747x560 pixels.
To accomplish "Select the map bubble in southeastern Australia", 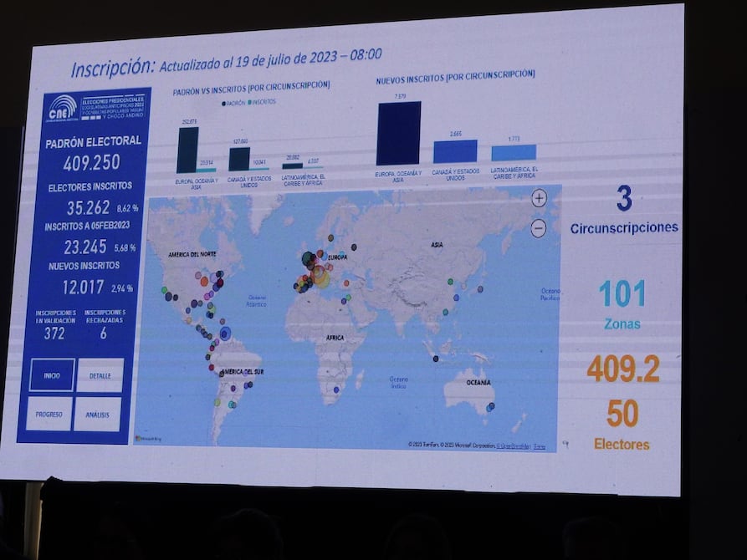I will pyautogui.click(x=490, y=407).
